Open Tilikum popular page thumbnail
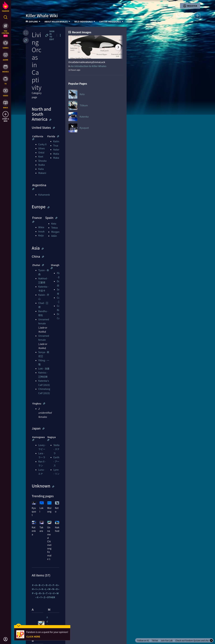The image size is (215, 644). coord(73,105)
